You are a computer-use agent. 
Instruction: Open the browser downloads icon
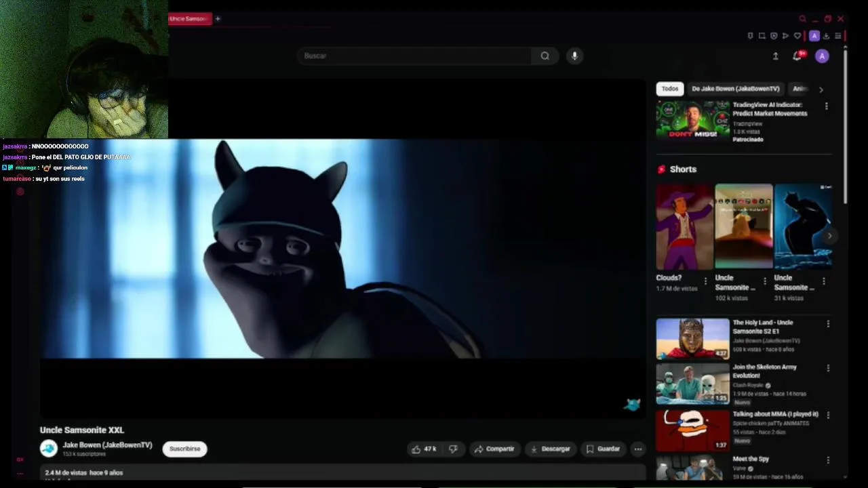tap(826, 36)
